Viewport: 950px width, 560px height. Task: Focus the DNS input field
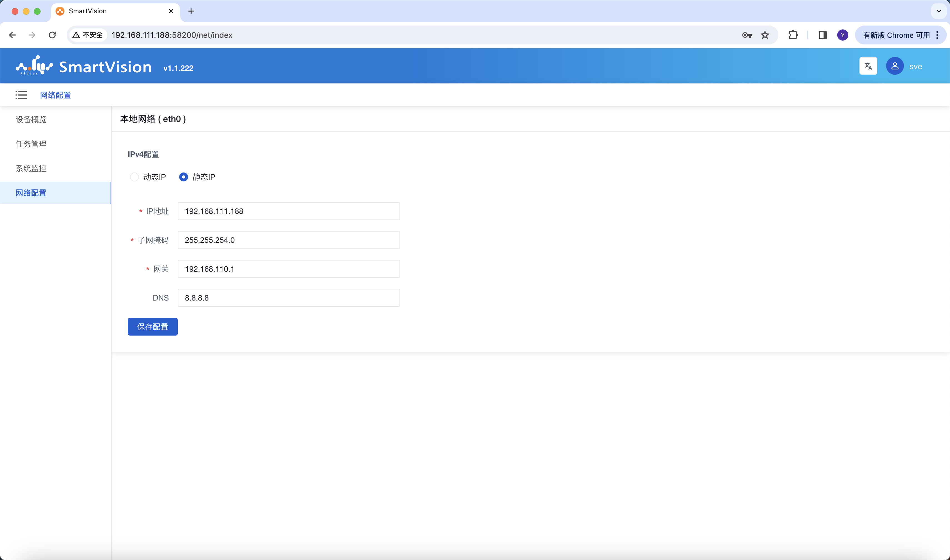click(289, 298)
